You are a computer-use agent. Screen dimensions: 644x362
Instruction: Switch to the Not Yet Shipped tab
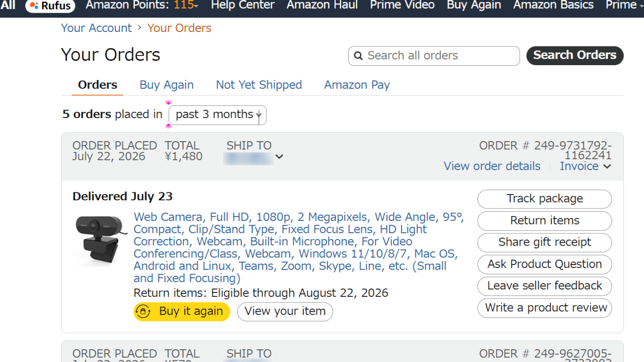(259, 85)
